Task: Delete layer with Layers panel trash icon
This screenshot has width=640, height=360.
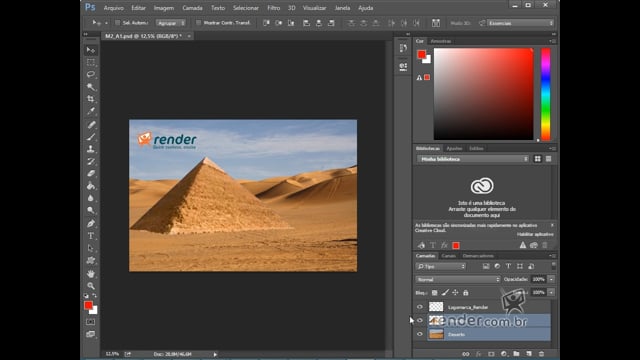Action: [541, 354]
